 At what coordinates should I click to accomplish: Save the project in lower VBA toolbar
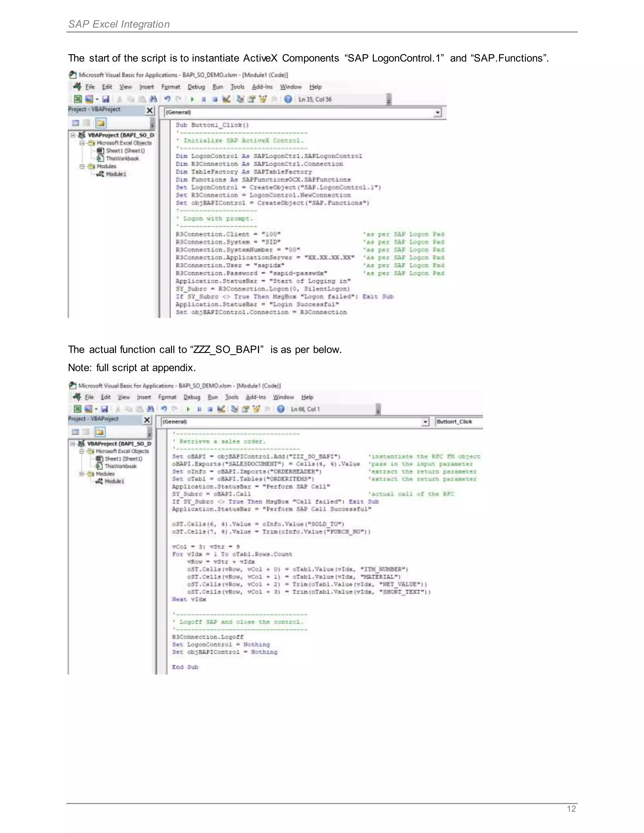pyautogui.click(x=104, y=409)
